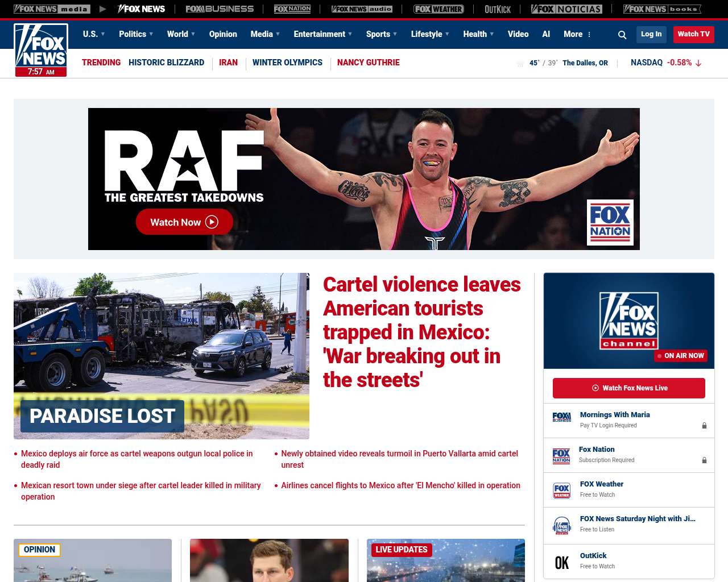
Task: Open the More navigation menu
Action: pyautogui.click(x=573, y=34)
